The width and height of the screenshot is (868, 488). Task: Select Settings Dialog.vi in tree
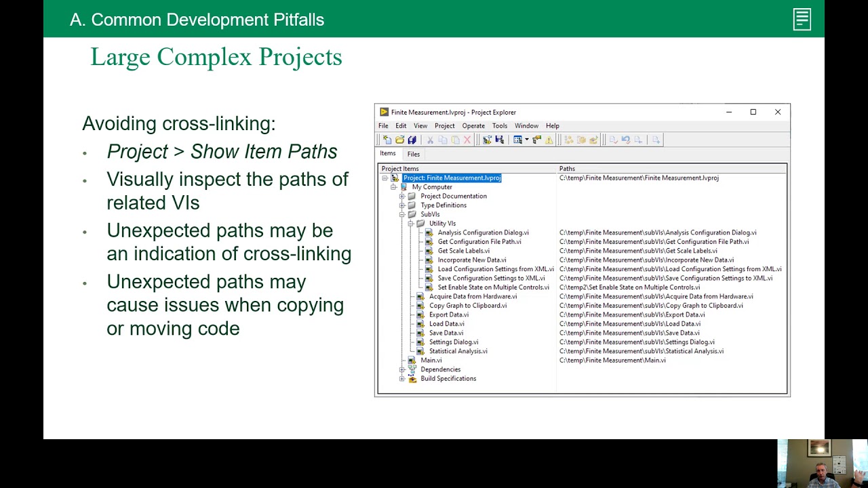(454, 342)
